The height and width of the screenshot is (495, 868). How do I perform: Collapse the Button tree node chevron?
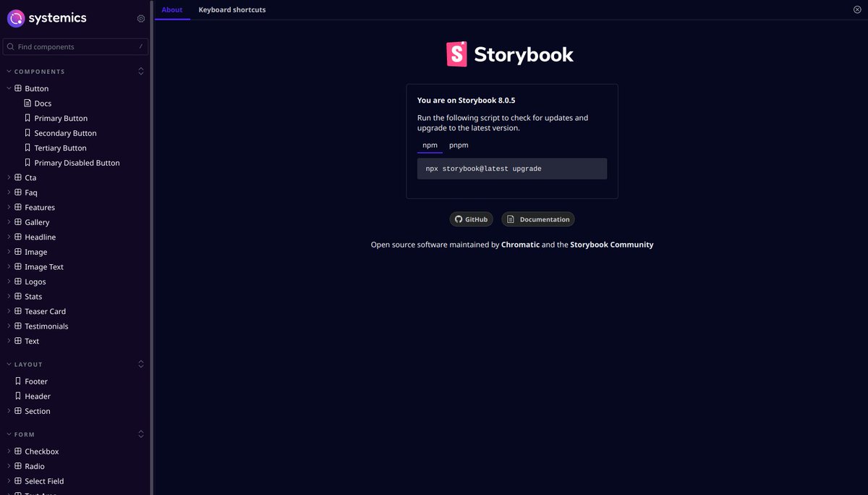click(9, 88)
